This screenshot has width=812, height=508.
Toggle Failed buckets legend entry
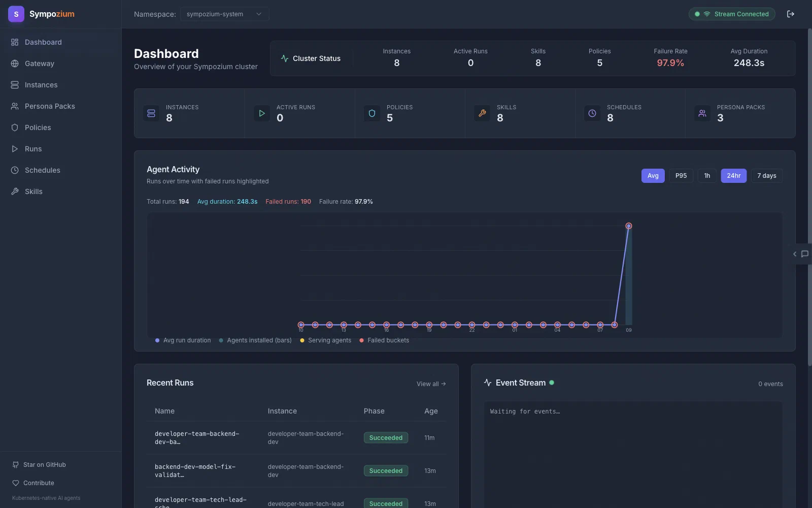(x=384, y=340)
